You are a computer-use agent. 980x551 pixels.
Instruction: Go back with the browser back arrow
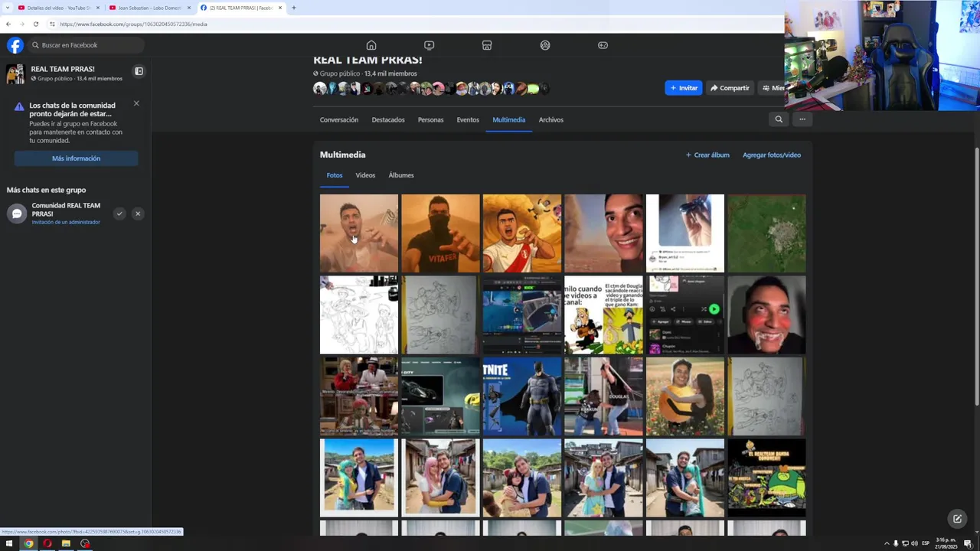click(x=8, y=24)
